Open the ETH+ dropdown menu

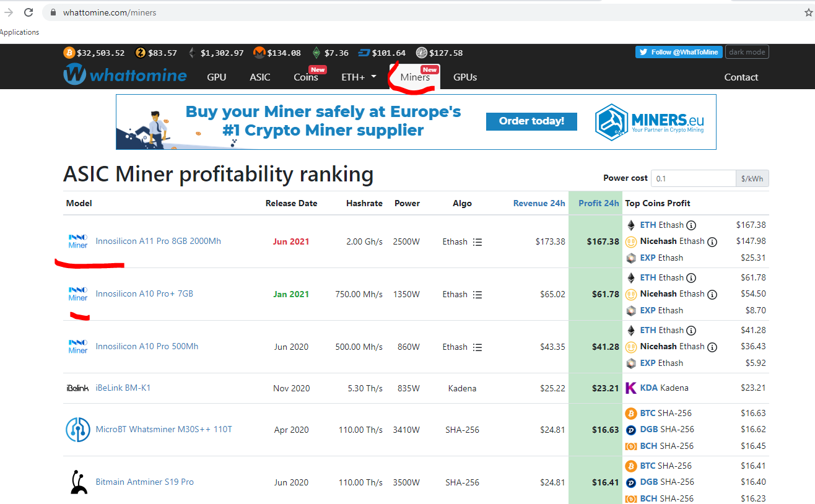pyautogui.click(x=358, y=77)
